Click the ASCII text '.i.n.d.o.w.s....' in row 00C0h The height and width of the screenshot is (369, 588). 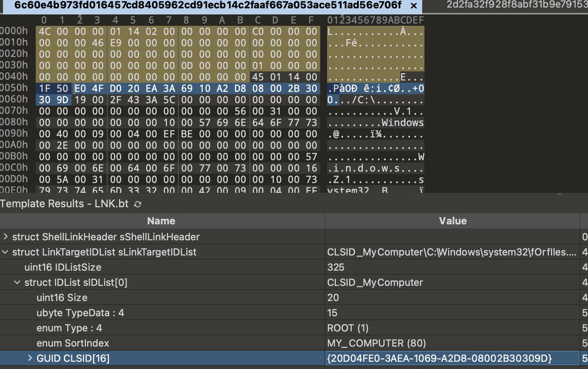pyautogui.click(x=376, y=167)
